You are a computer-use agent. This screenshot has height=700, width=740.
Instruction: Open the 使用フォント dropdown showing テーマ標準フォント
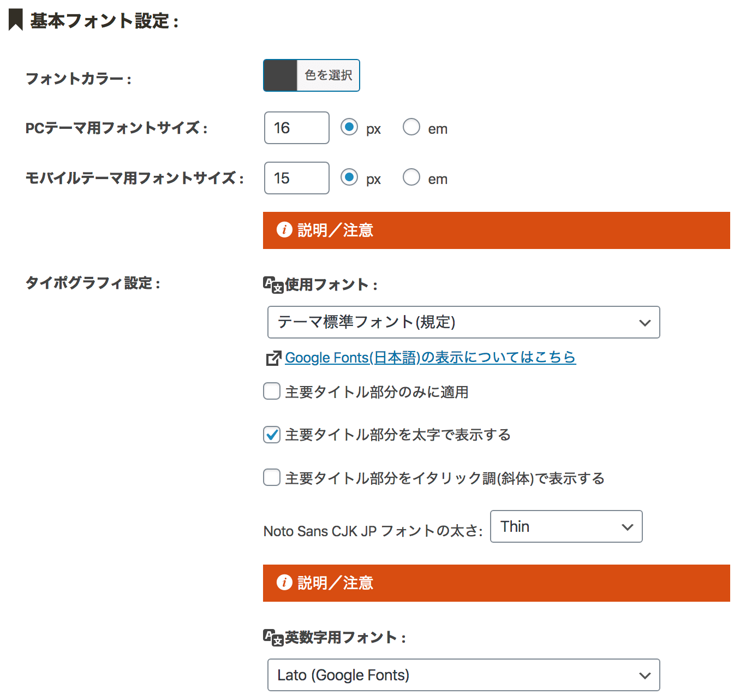(463, 322)
